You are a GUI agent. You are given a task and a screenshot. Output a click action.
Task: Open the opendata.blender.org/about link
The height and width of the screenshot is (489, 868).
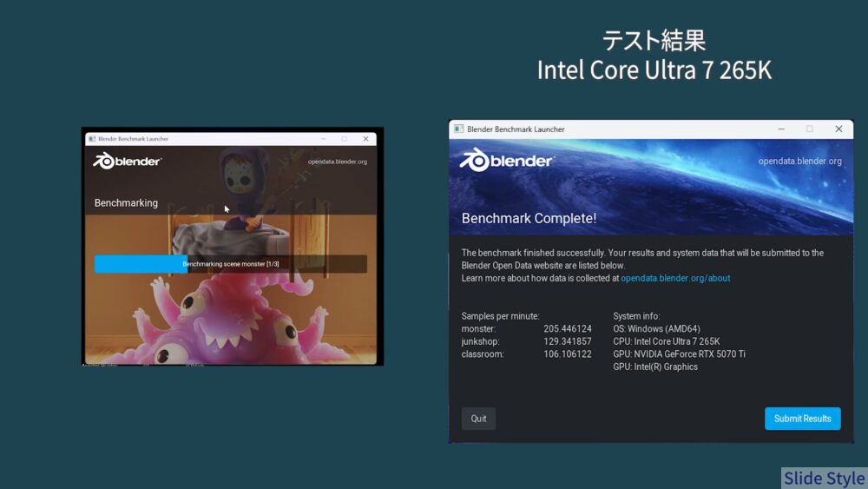coord(675,278)
